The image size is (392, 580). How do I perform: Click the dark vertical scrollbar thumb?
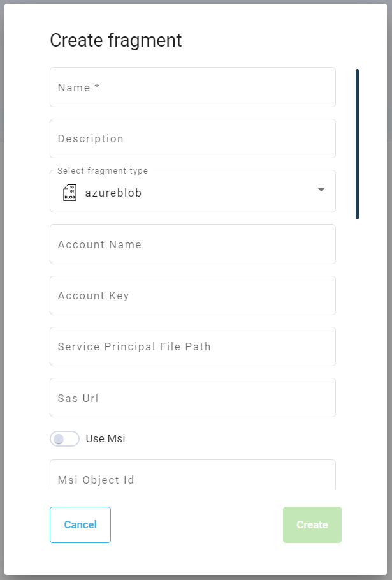point(357,144)
